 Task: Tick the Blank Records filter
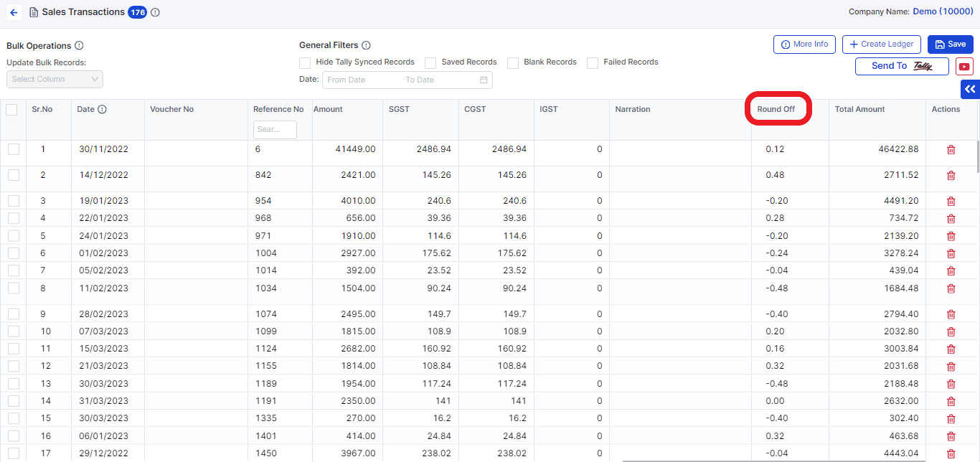[x=513, y=63]
